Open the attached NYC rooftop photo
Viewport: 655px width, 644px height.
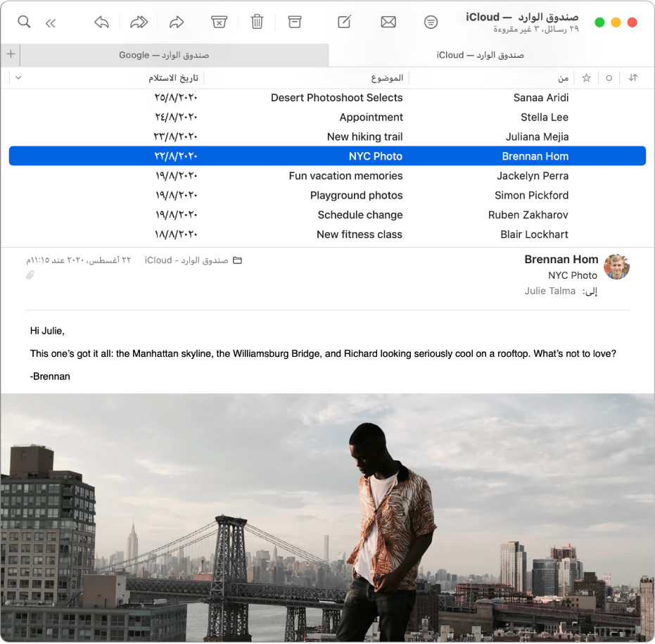point(328,517)
